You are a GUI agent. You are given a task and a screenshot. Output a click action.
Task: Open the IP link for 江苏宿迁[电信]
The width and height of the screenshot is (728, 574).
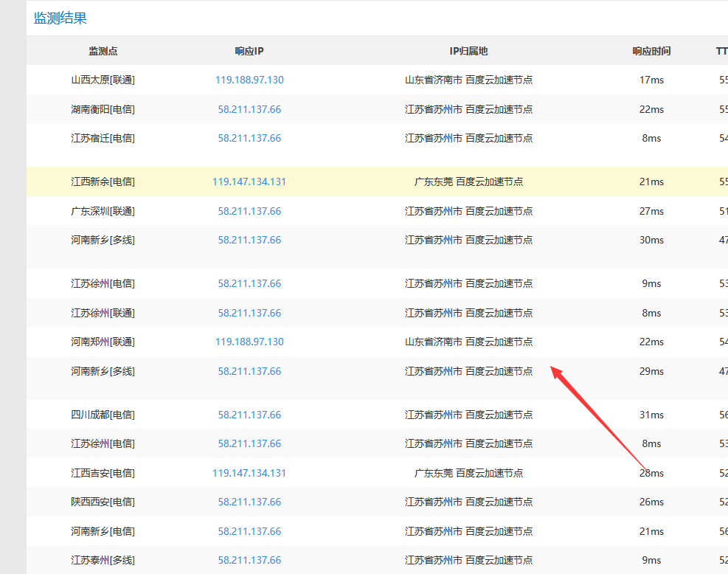249,138
